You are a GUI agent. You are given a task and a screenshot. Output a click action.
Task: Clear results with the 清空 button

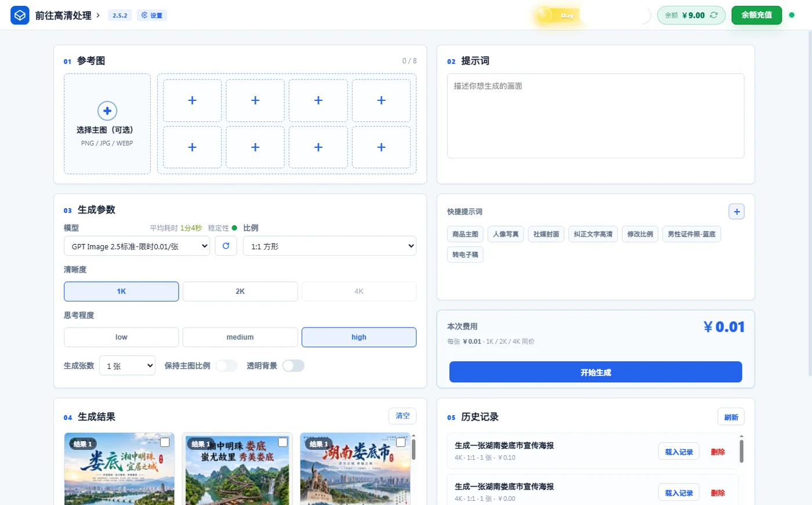[x=403, y=416]
